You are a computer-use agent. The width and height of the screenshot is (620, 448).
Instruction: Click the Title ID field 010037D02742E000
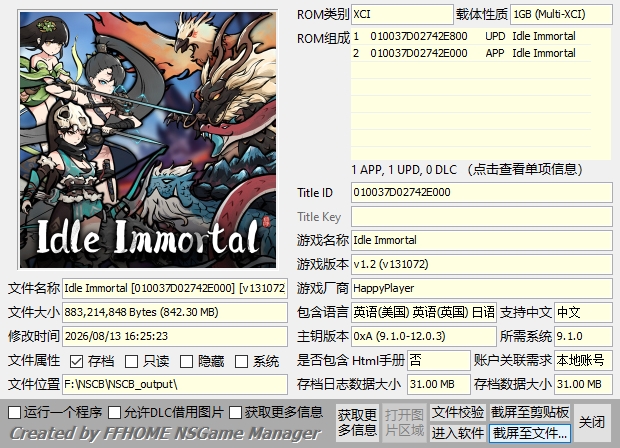482,193
